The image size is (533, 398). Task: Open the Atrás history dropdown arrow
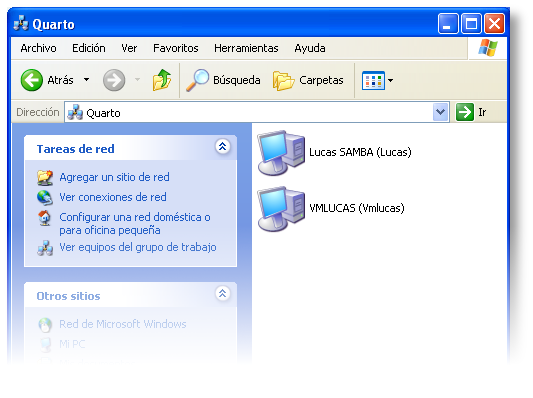(x=86, y=80)
